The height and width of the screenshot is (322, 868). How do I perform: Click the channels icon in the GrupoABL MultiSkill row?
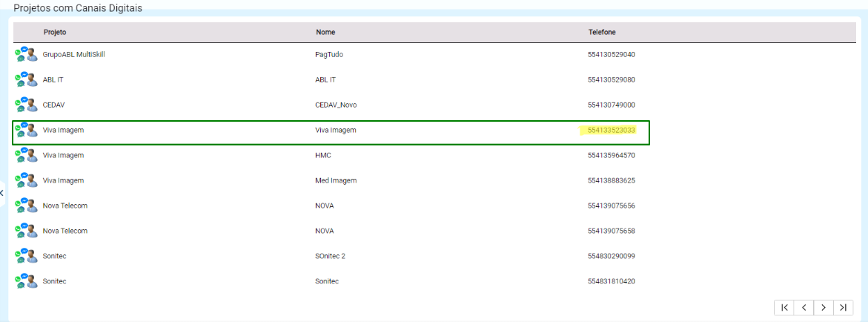tap(26, 54)
